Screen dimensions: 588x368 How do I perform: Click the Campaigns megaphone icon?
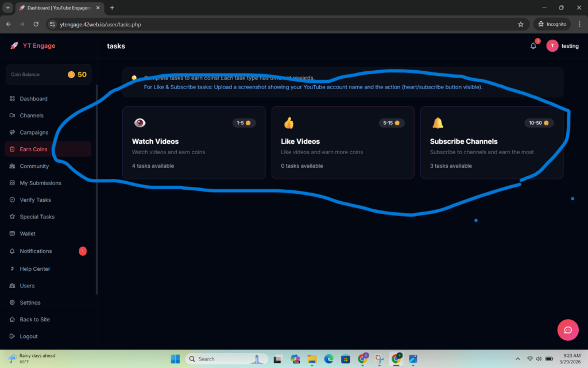(13, 132)
